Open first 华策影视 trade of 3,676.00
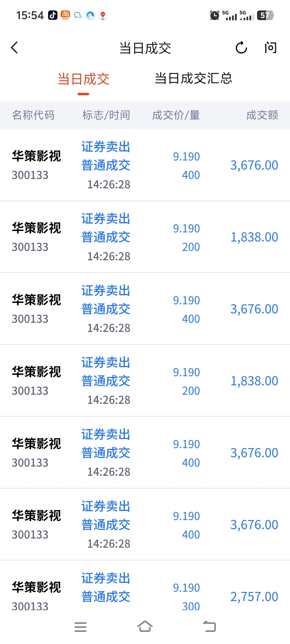Image resolution: width=290 pixels, height=644 pixels. point(145,165)
